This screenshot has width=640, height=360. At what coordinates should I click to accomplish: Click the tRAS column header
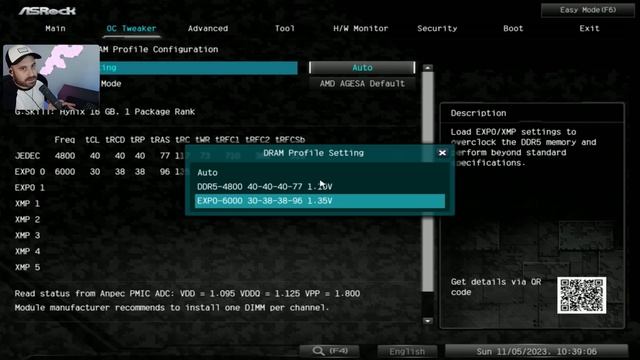click(160, 140)
